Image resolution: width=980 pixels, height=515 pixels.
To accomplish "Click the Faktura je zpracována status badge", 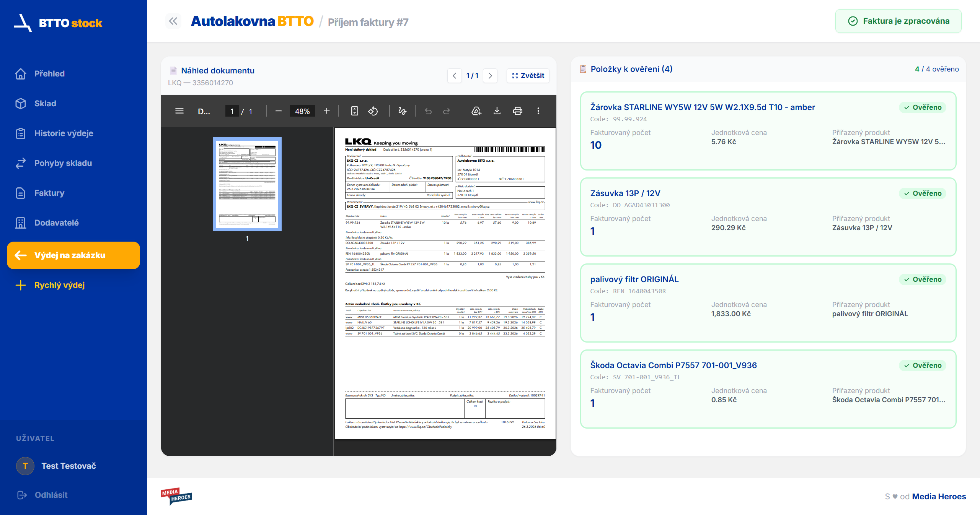I will tap(898, 21).
